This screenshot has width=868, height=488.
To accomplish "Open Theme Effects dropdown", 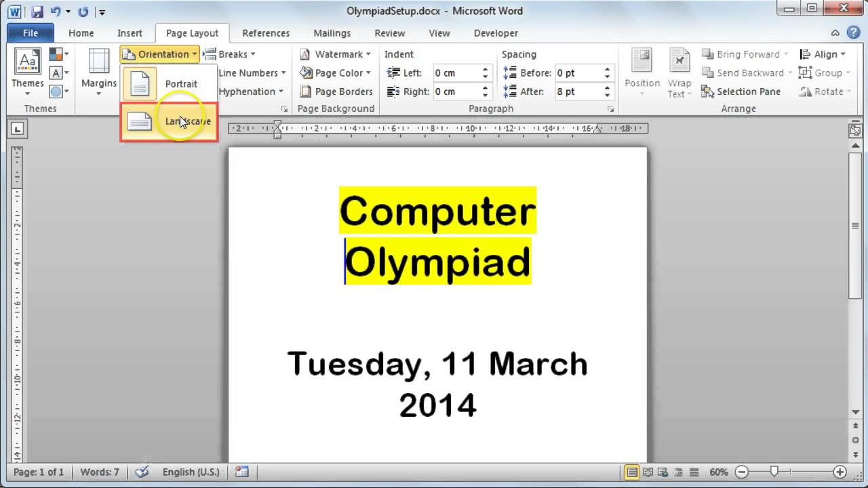I will [x=59, y=91].
